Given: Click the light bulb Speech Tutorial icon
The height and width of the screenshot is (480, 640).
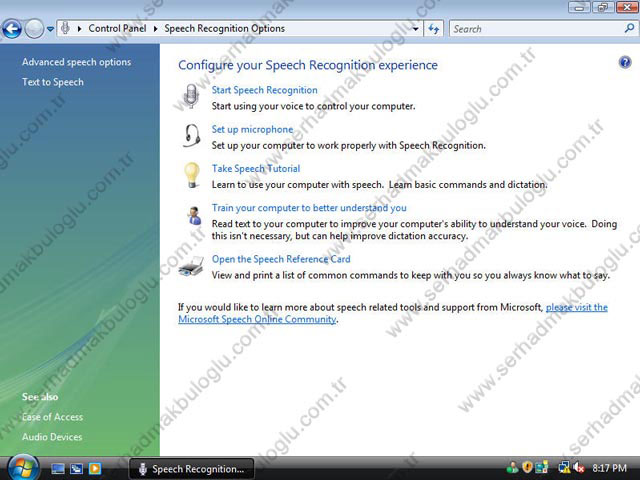Looking at the screenshot, I should [192, 175].
